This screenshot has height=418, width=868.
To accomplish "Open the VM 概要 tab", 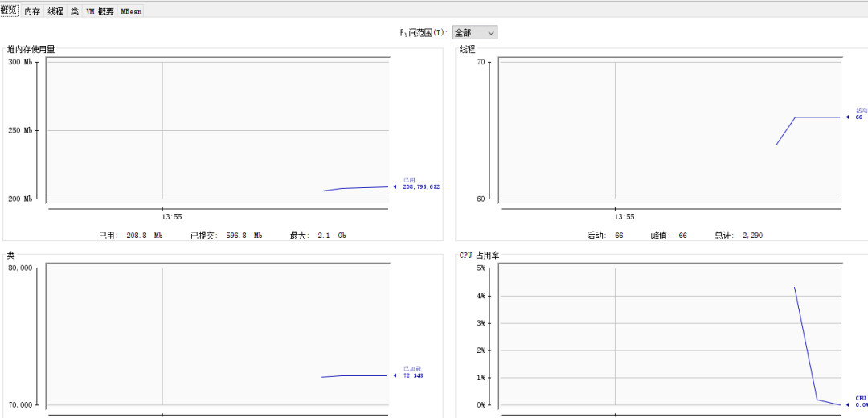I will tap(100, 11).
